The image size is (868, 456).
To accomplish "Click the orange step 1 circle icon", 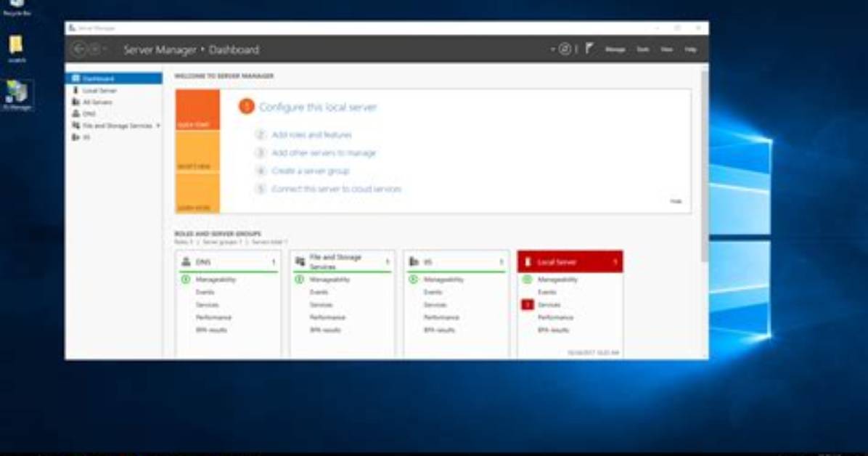I will (x=246, y=107).
